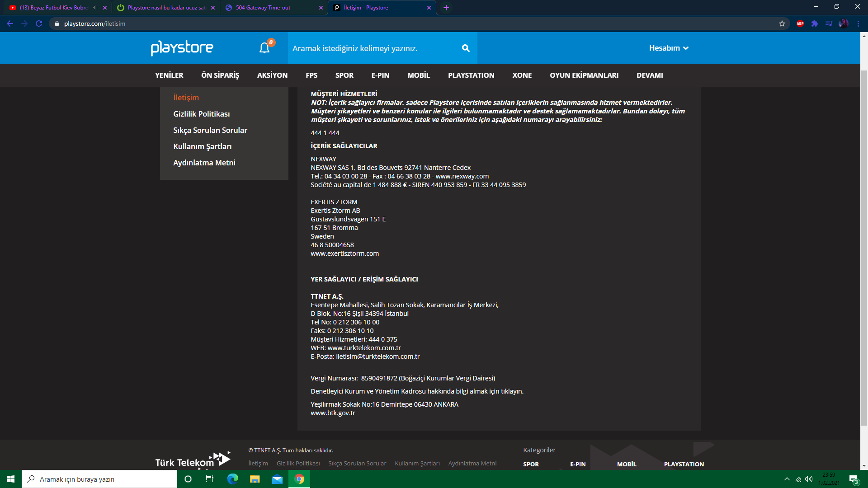Open the E-PIN category menu item
868x488 pixels.
(380, 75)
